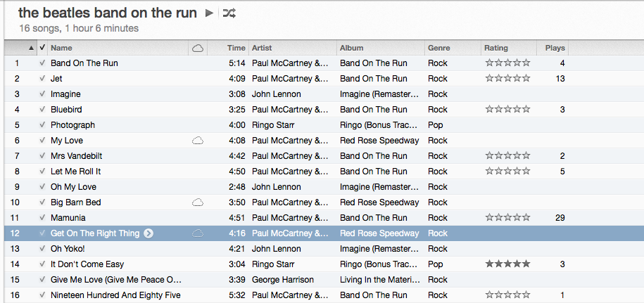Viewport: 644px width, 303px height.
Task: Click the artist George Harrison
Action: click(282, 280)
